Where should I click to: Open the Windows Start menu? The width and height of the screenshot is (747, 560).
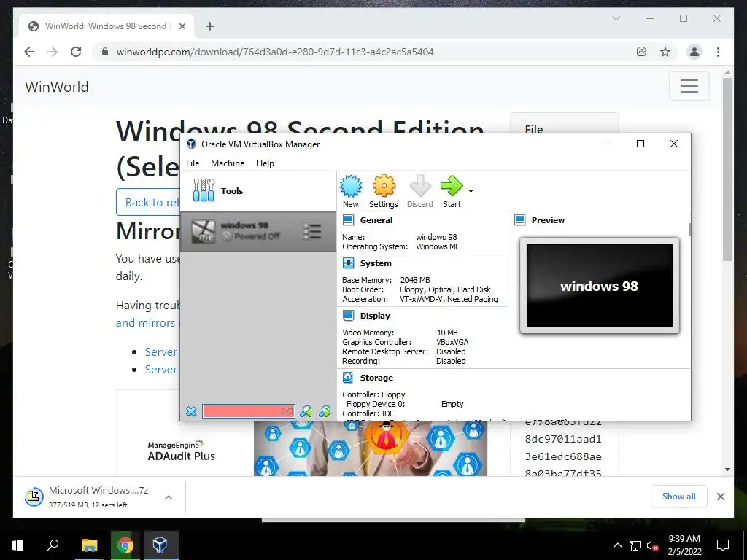coord(18,545)
